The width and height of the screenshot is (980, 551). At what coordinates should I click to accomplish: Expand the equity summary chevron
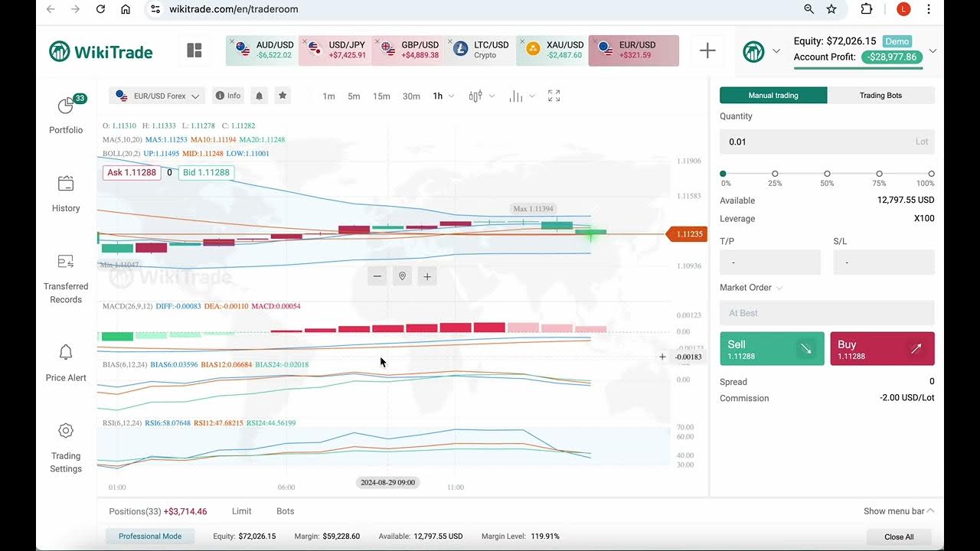[x=933, y=51]
